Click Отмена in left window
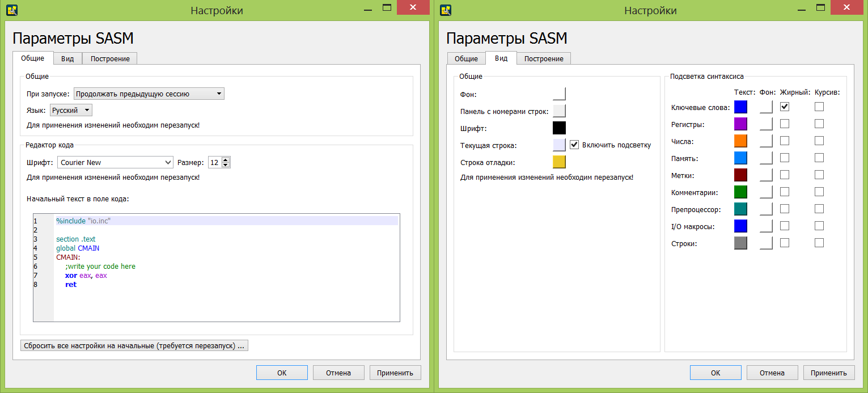 pos(338,373)
